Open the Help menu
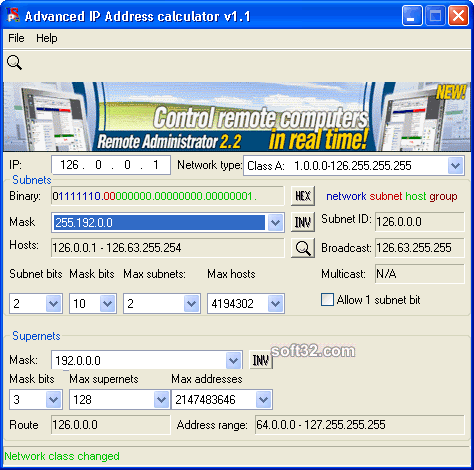This screenshot has width=474, height=470. click(47, 38)
